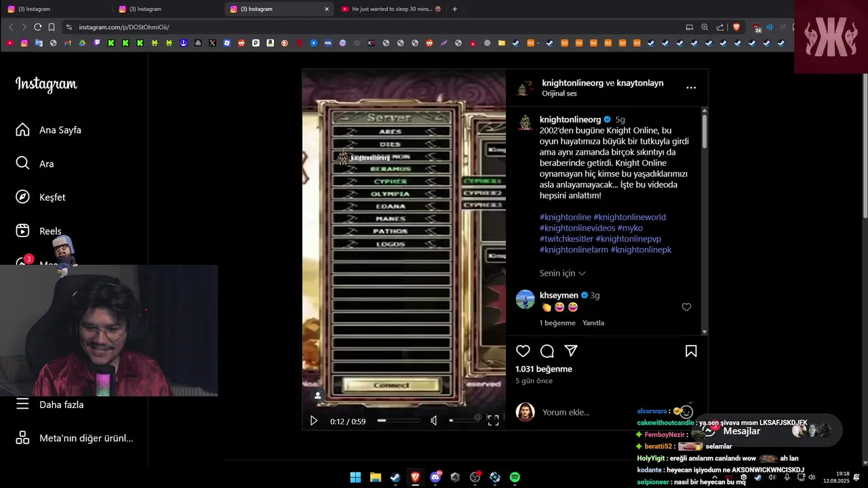This screenshot has height=488, width=868.
Task: Reload the current page
Action: point(37,27)
